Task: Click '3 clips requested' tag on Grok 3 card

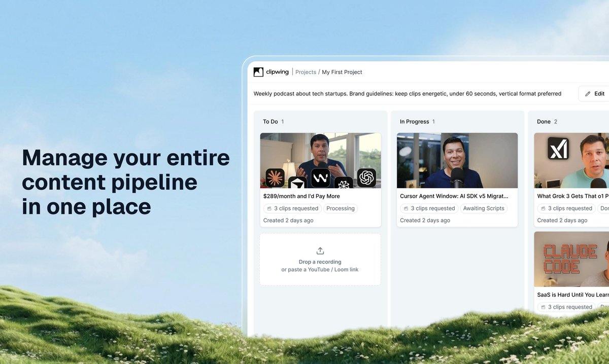Action: 566,208
